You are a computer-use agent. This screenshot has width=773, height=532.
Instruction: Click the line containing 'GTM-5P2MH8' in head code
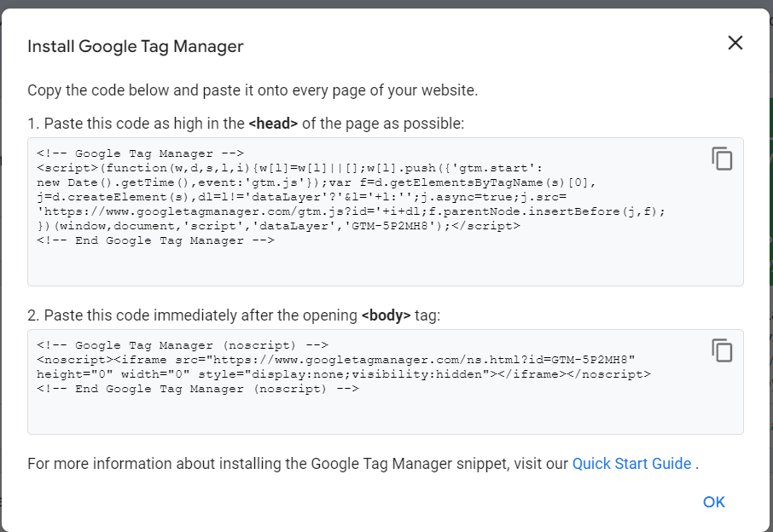(278, 226)
